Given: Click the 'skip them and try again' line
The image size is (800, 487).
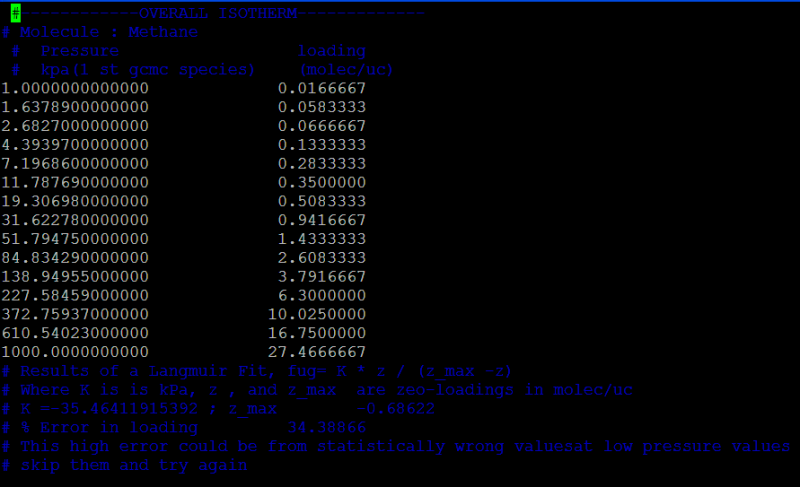Looking at the screenshot, I should coord(124,466).
